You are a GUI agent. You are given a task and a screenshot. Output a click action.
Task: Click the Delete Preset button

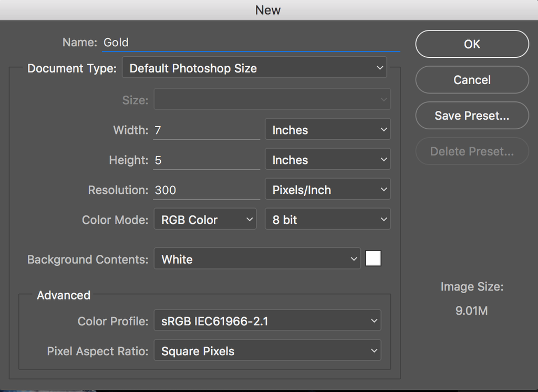pos(471,151)
